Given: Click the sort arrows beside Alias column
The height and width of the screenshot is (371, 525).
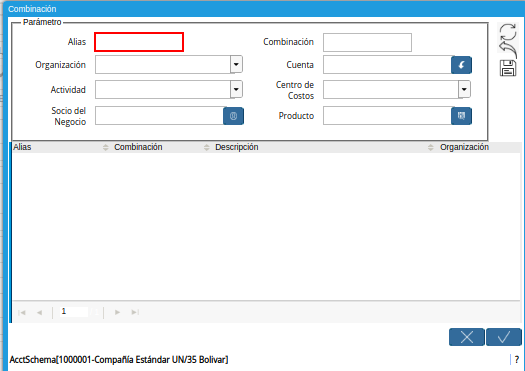Looking at the screenshot, I should [x=105, y=147].
